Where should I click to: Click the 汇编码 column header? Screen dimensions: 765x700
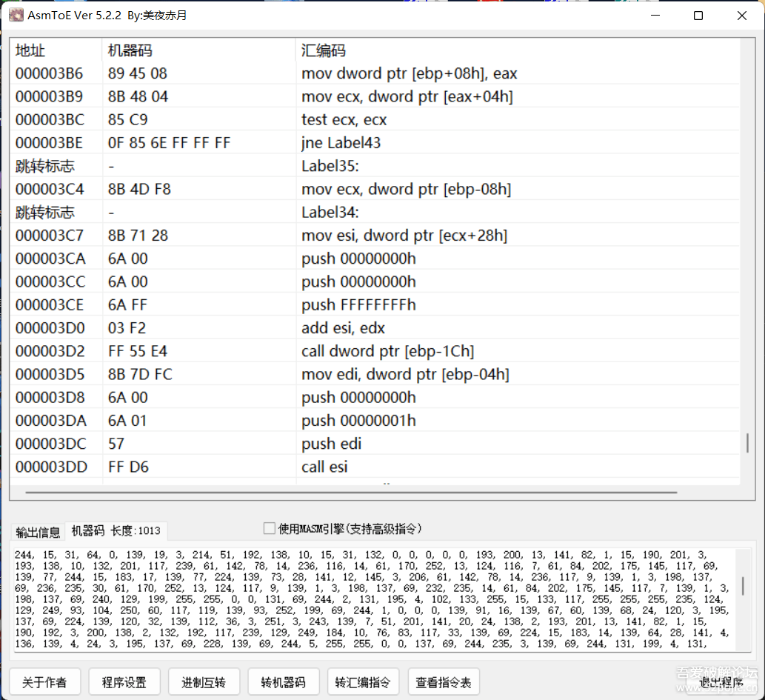click(x=324, y=50)
